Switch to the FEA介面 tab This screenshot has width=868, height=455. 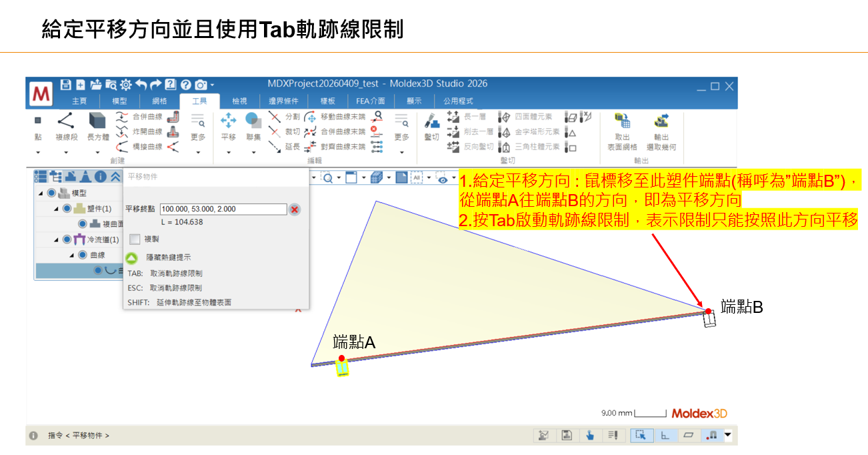point(371,101)
